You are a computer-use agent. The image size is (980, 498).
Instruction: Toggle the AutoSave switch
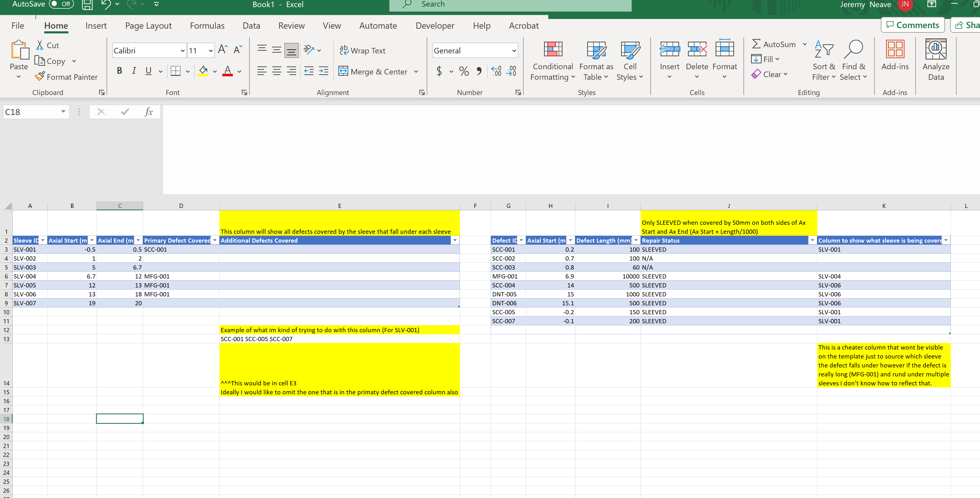[x=61, y=4]
